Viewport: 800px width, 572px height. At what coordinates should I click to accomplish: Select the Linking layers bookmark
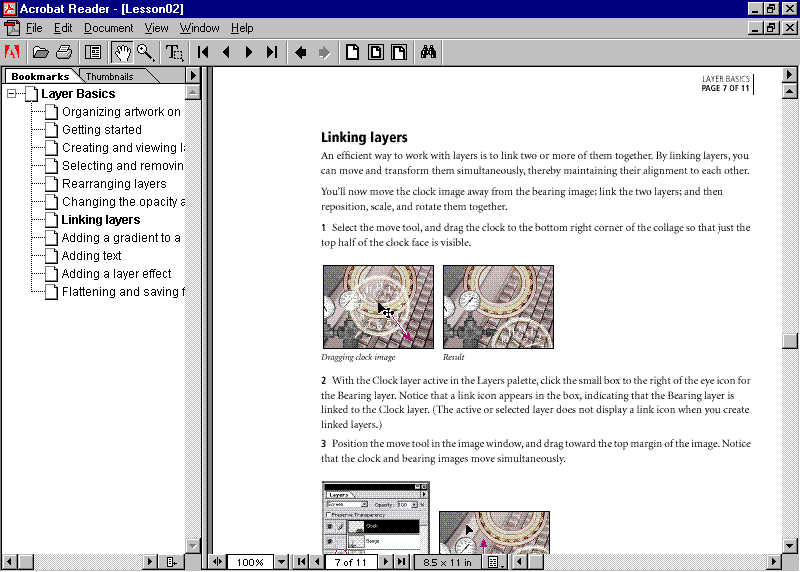(x=101, y=220)
